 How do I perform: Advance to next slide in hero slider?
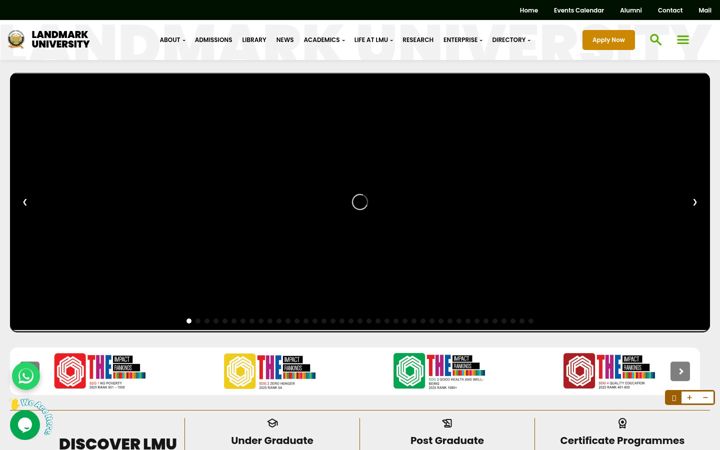[x=695, y=202]
